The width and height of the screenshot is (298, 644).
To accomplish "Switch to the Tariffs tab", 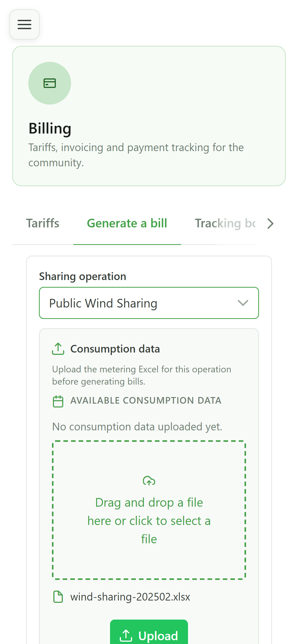I will click(x=43, y=223).
